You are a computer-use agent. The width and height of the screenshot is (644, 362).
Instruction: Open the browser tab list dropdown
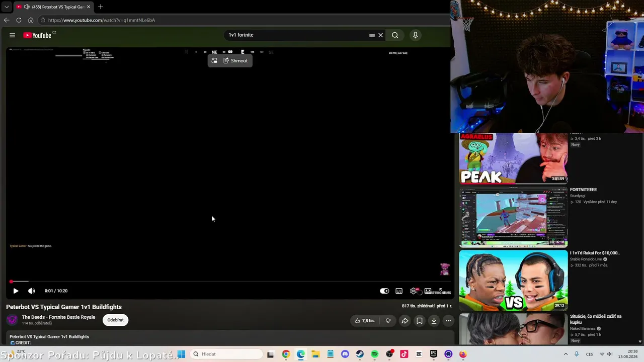(6, 7)
